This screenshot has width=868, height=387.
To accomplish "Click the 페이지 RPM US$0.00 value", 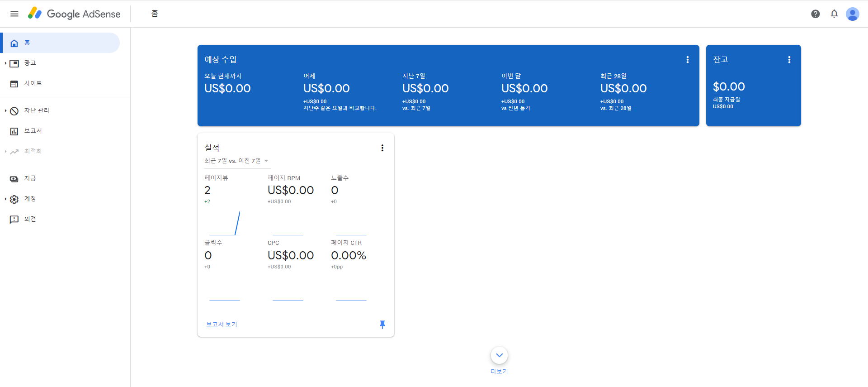I will click(x=291, y=190).
